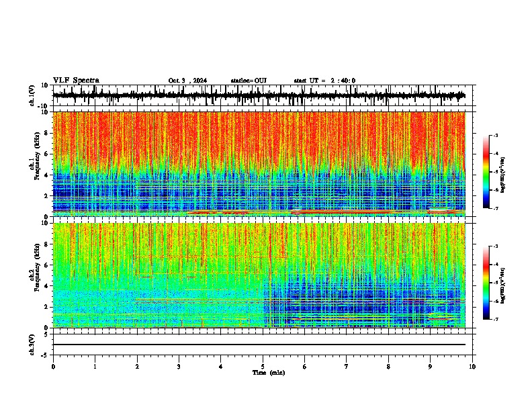Click the "9" minute tick on time axis
The image size is (532, 411).
pyautogui.click(x=430, y=366)
